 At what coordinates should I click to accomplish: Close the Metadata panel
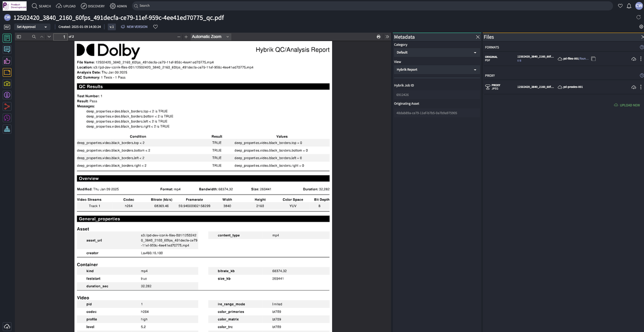point(478,37)
